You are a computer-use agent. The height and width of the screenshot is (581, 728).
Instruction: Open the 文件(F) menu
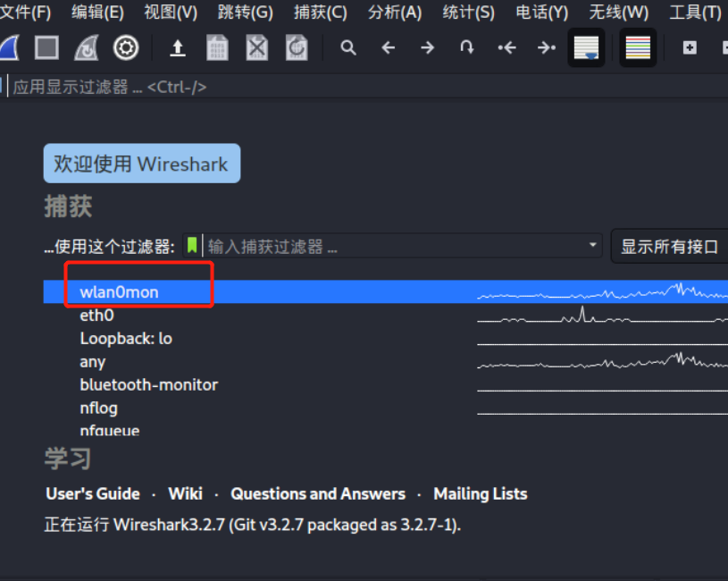tap(25, 13)
